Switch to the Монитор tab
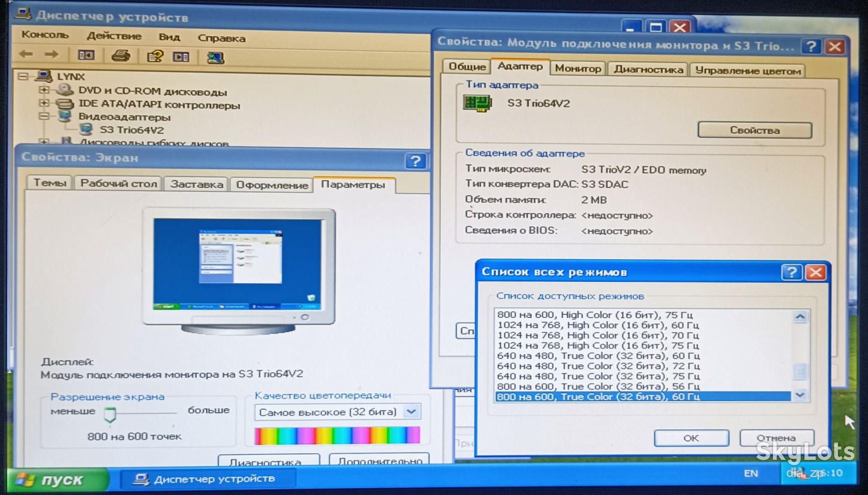Screen dimensions: 868x495 tap(578, 68)
